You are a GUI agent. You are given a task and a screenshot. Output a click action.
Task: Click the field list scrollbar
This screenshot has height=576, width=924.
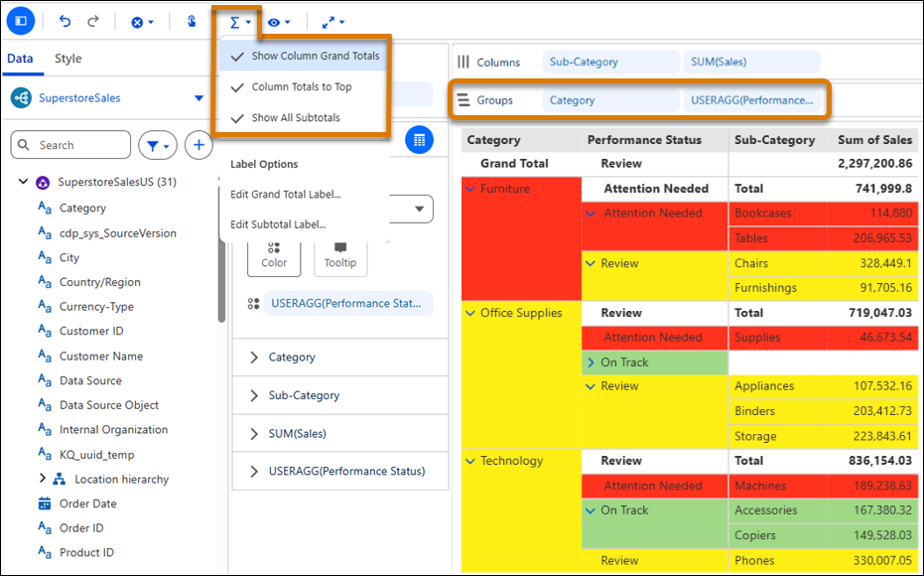tap(221, 253)
